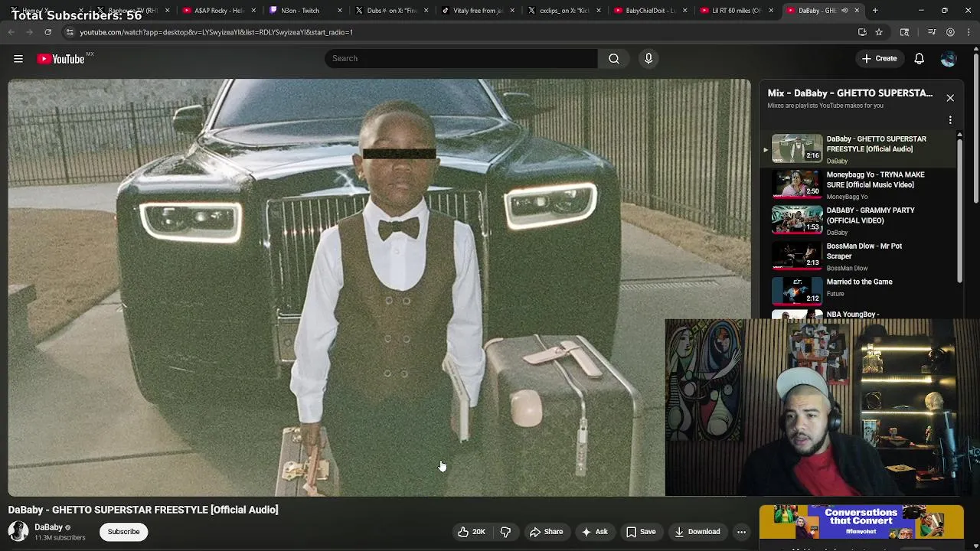Play the GHETTO SUPERSTAR FREESTYLE playlist thumbnail
980x551 pixels.
pyautogui.click(x=796, y=148)
